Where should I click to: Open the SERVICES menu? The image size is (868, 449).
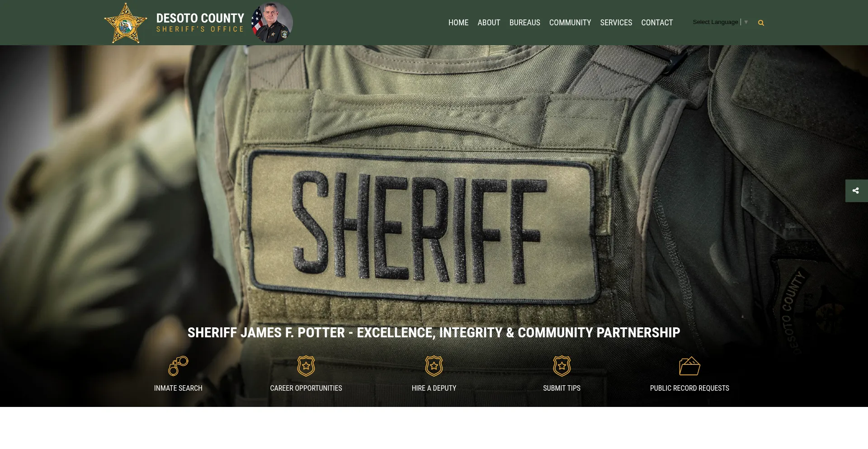click(x=616, y=23)
